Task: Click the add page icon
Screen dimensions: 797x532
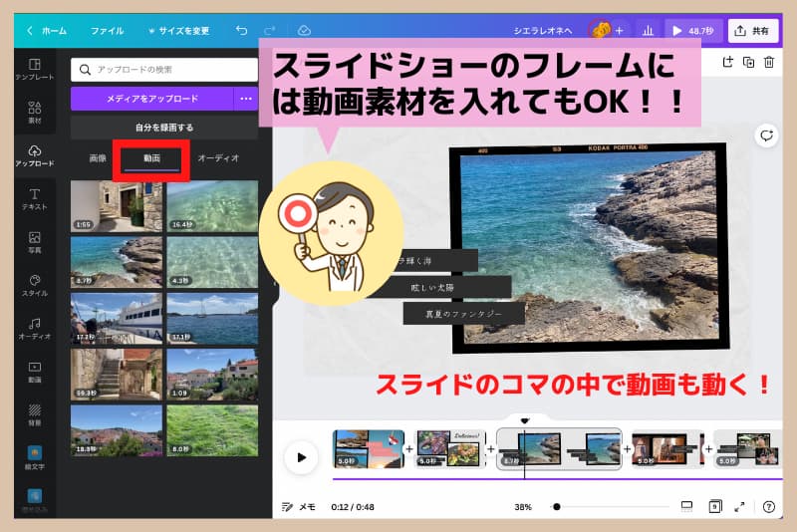Action: coord(728,62)
